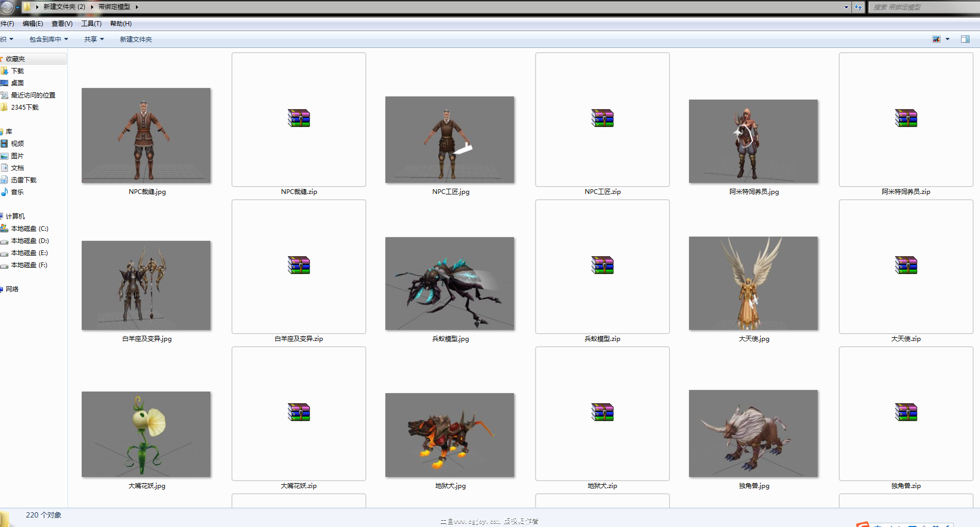
Task: Click the 新建文件夹 (2) breadcrumb
Action: click(64, 7)
